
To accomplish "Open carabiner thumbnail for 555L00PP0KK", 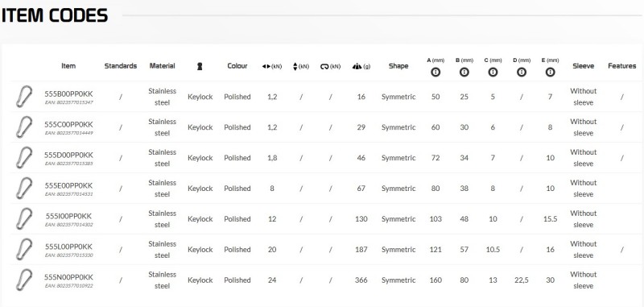I will [24, 250].
